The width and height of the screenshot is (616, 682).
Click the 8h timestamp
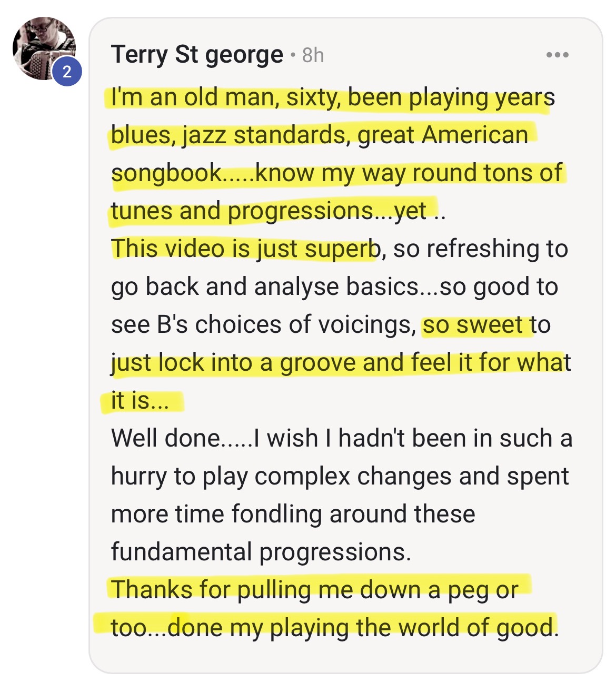point(313,55)
